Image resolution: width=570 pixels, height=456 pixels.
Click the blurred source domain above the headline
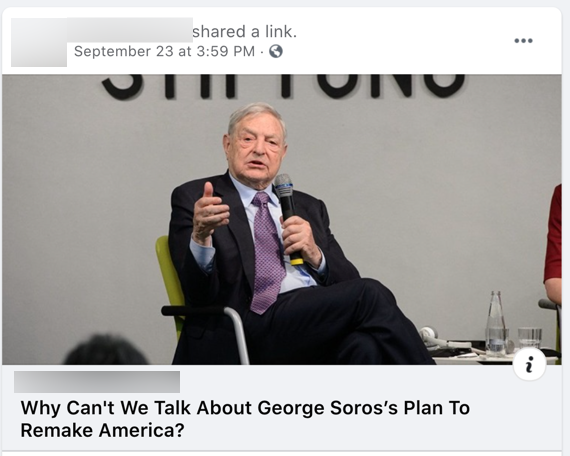[97, 382]
